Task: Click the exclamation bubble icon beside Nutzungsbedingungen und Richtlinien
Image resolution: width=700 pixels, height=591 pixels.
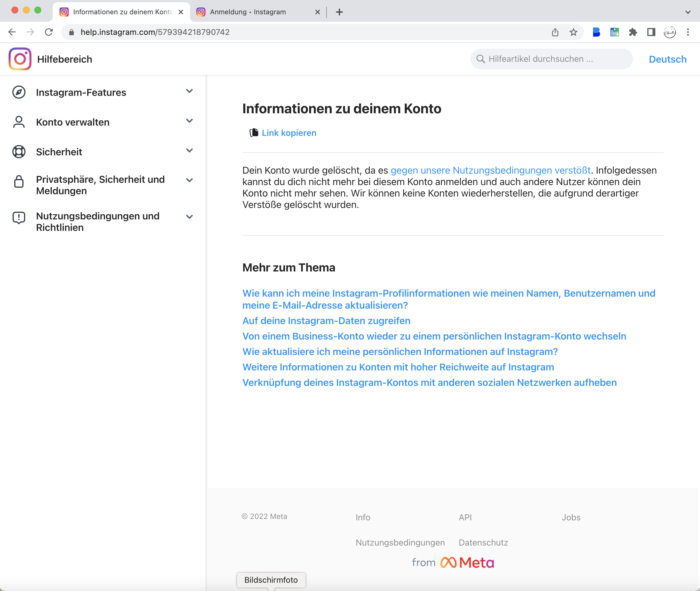Action: 19,218
